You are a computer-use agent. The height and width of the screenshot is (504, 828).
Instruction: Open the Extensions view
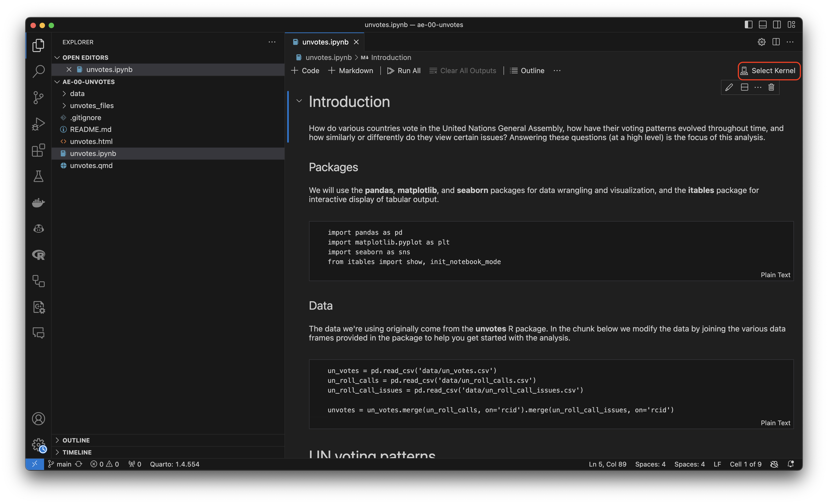pyautogui.click(x=38, y=150)
